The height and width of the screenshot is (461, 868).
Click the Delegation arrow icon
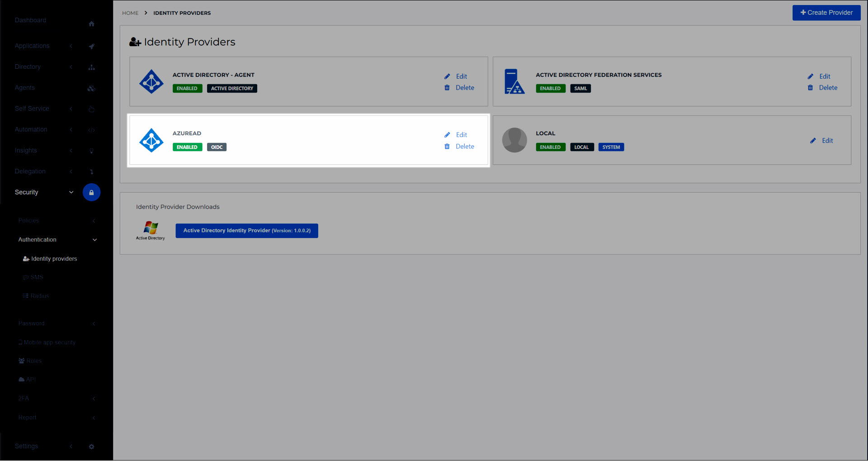pyautogui.click(x=91, y=172)
